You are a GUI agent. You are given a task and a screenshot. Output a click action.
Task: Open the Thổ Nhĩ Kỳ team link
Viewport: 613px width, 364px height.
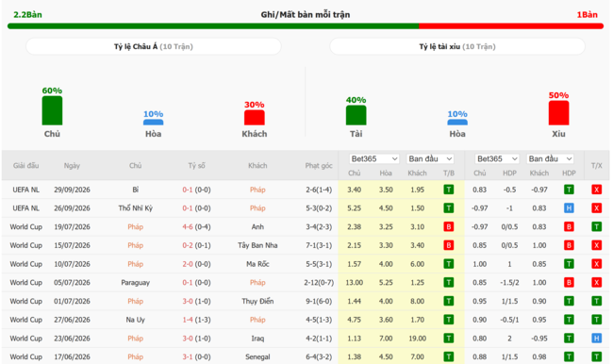coord(135,208)
